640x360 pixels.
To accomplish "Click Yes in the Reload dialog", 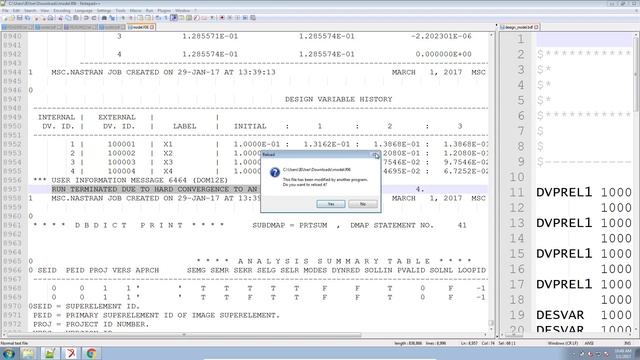I will tap(331, 204).
